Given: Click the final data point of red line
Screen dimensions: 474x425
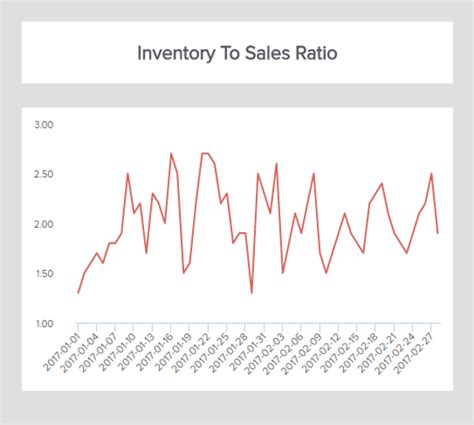Looking at the screenshot, I should point(438,233).
